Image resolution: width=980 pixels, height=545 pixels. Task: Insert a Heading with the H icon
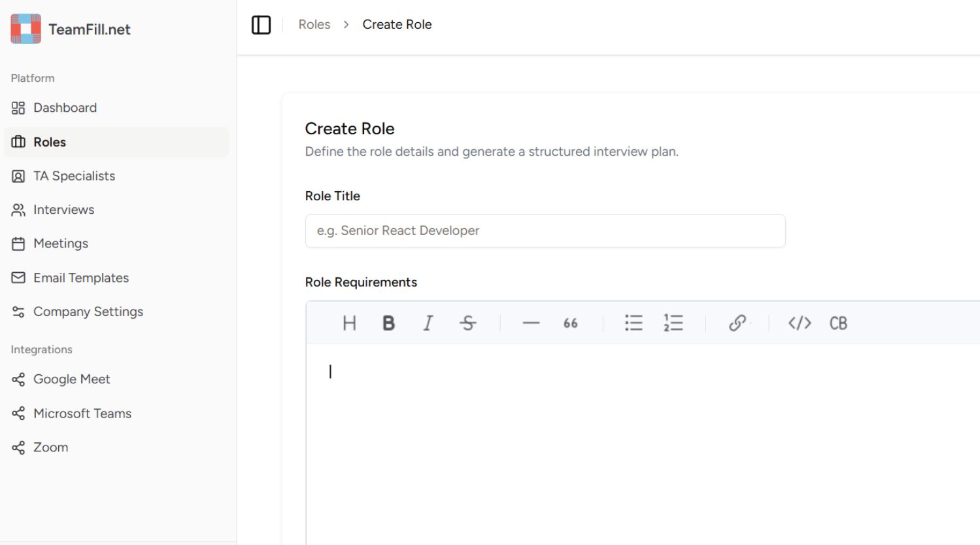(x=349, y=323)
